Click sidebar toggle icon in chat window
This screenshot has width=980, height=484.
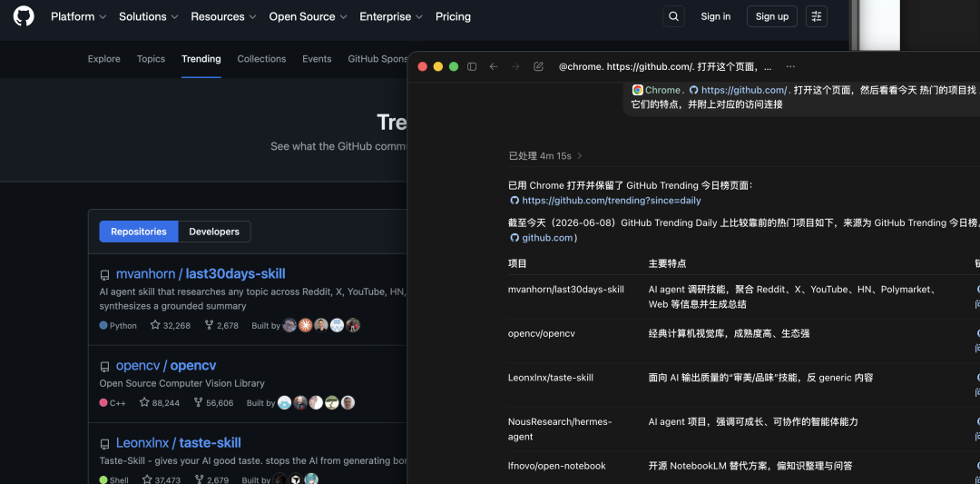point(472,66)
